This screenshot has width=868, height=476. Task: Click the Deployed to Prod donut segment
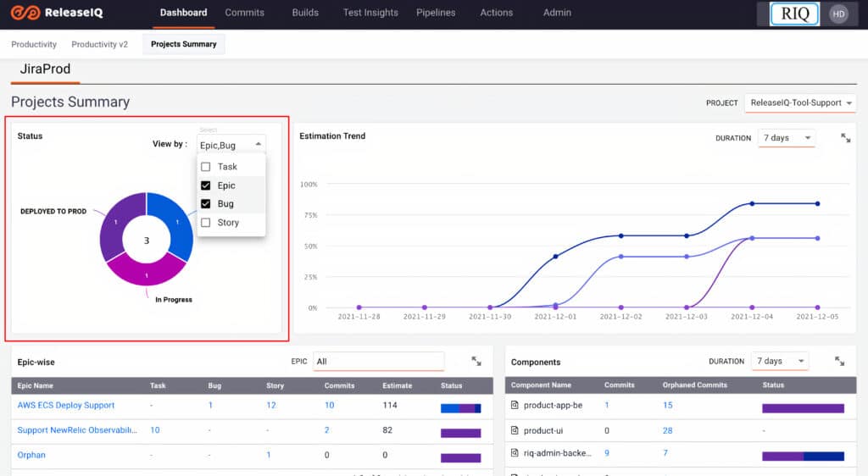[117, 224]
